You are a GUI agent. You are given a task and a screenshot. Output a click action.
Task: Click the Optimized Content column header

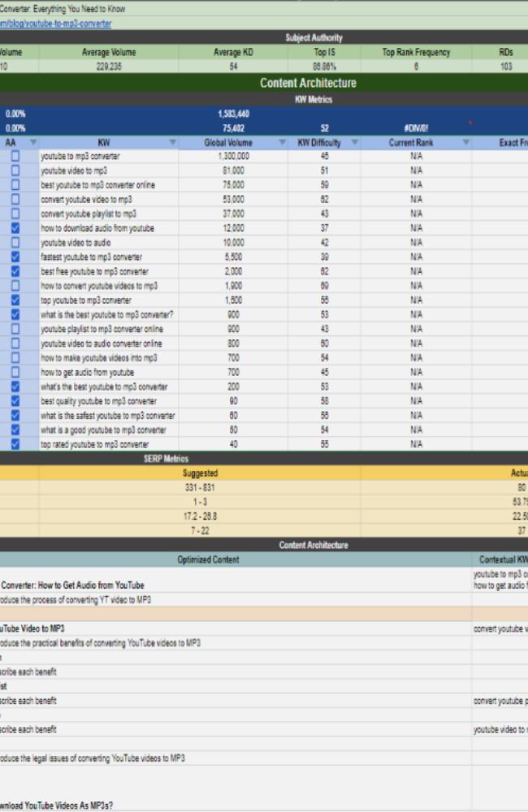click(208, 559)
